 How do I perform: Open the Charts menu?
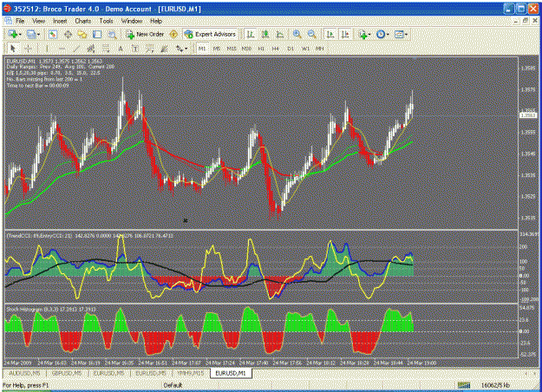[x=83, y=21]
